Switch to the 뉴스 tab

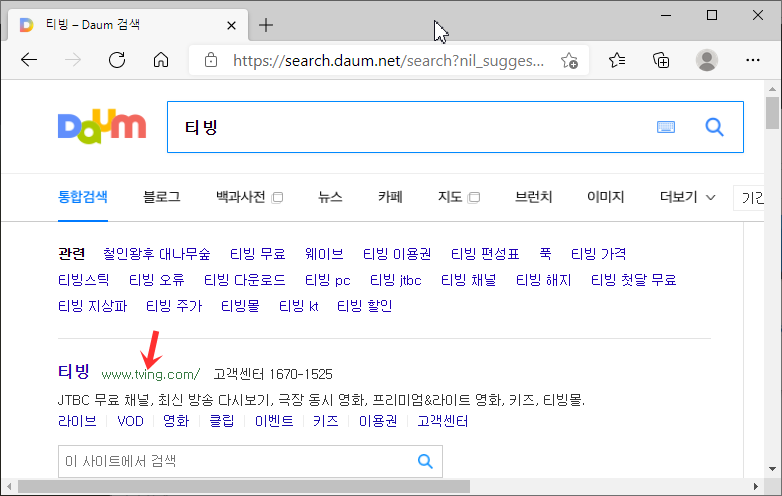[330, 197]
